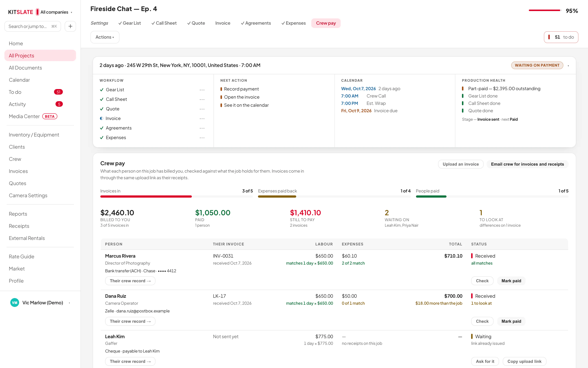Select the Crew pay tab
The width and height of the screenshot is (588, 368).
tap(326, 23)
